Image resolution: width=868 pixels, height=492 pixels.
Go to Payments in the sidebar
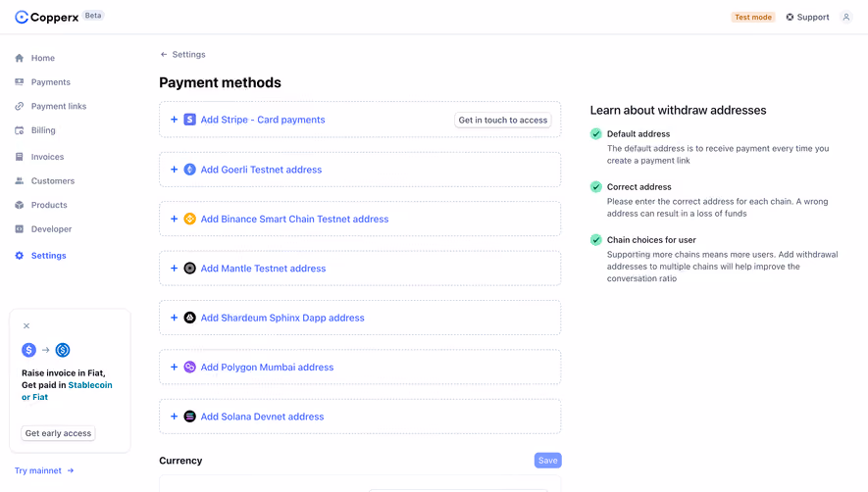pos(50,82)
